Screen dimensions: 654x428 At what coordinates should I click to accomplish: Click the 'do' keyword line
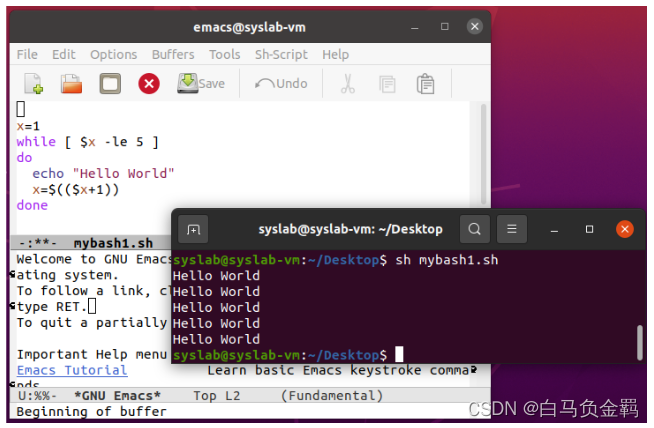(24, 158)
